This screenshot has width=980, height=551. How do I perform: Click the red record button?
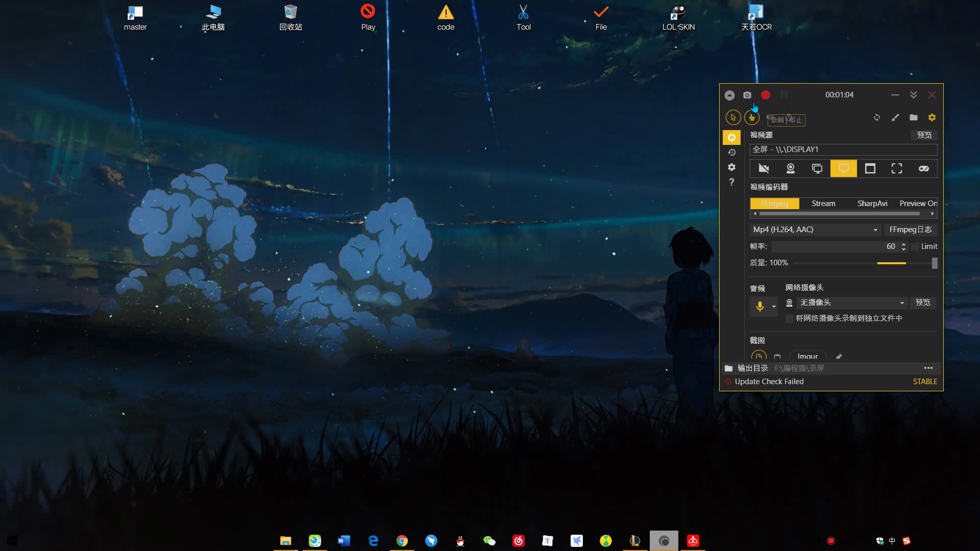coord(766,95)
